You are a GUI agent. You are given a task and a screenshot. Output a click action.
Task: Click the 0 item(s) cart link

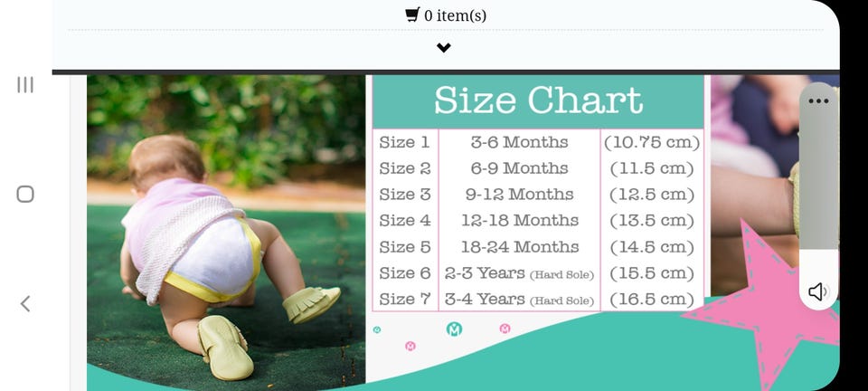tap(446, 15)
